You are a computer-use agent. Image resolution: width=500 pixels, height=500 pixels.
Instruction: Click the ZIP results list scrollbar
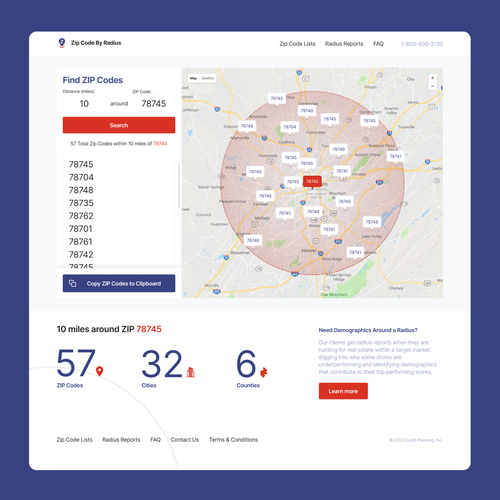179,185
